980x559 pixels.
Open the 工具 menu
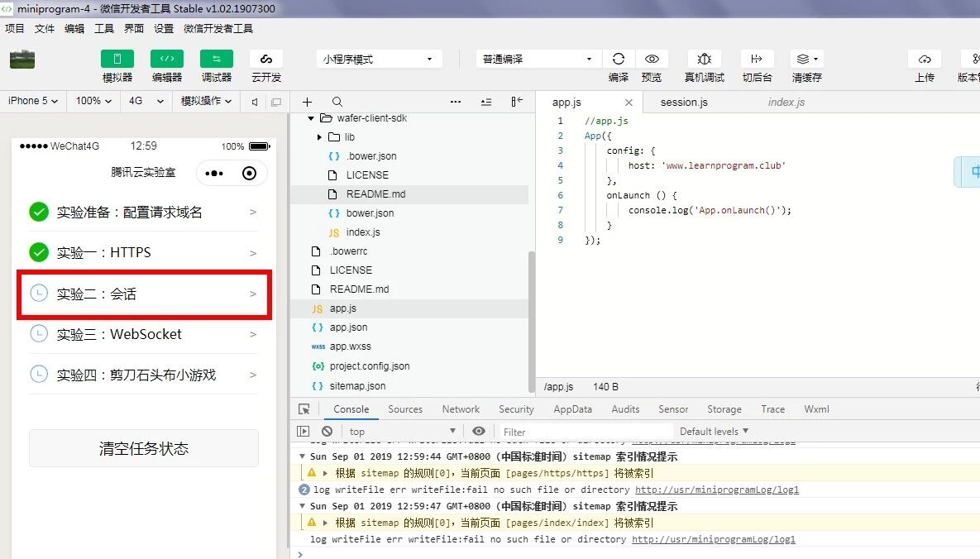click(104, 28)
